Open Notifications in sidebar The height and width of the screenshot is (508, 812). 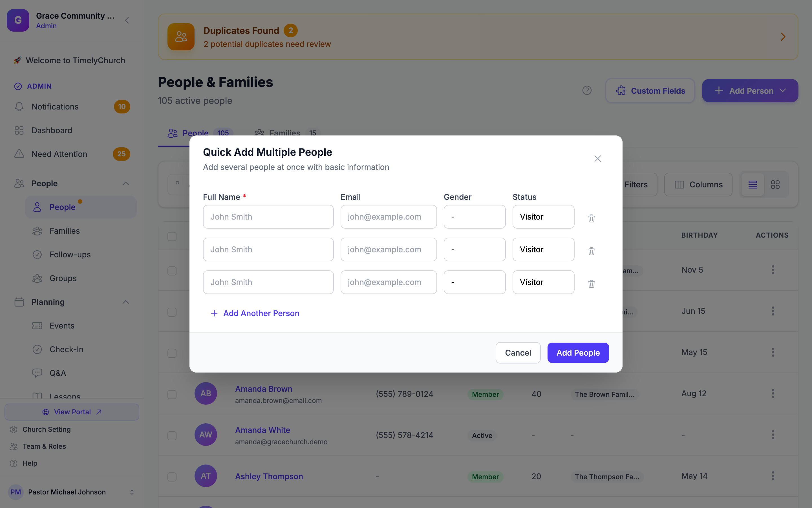point(72,106)
